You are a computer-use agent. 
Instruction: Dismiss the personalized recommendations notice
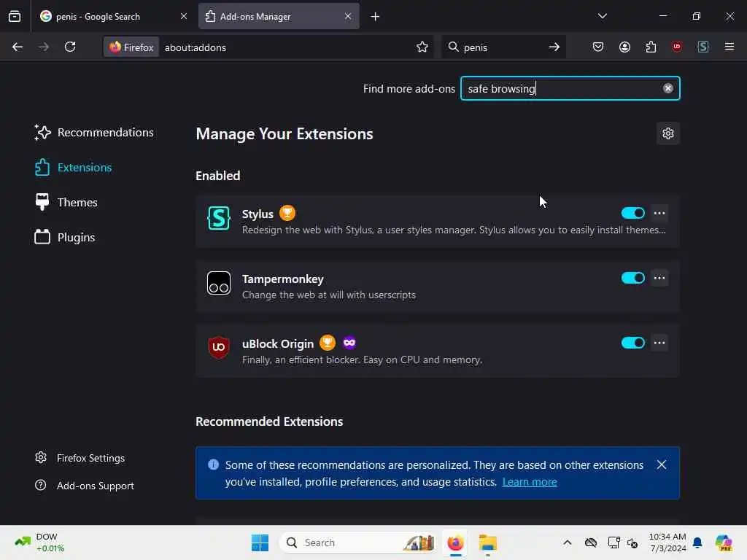tap(661, 464)
